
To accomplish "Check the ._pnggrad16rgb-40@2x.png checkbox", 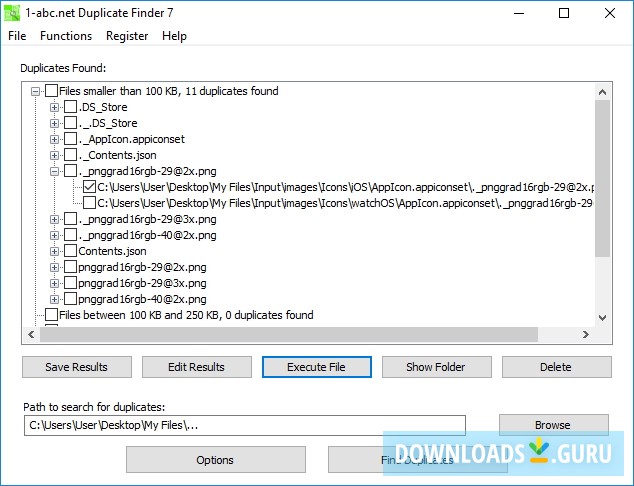I will coord(70,235).
